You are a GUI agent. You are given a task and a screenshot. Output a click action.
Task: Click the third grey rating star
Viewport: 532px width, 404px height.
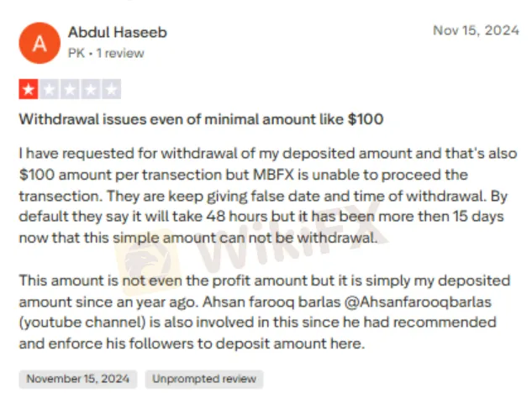[x=70, y=88]
